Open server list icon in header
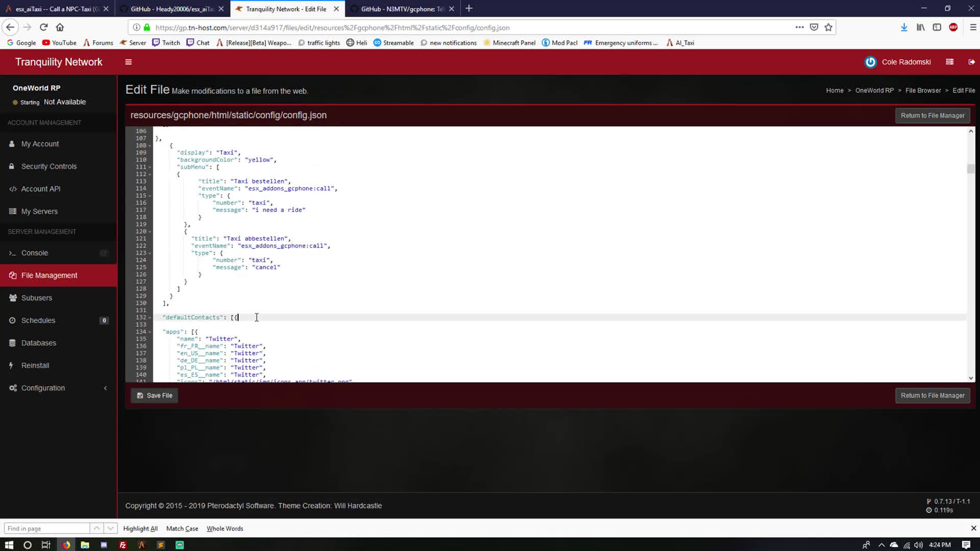980x551 pixels. point(949,62)
